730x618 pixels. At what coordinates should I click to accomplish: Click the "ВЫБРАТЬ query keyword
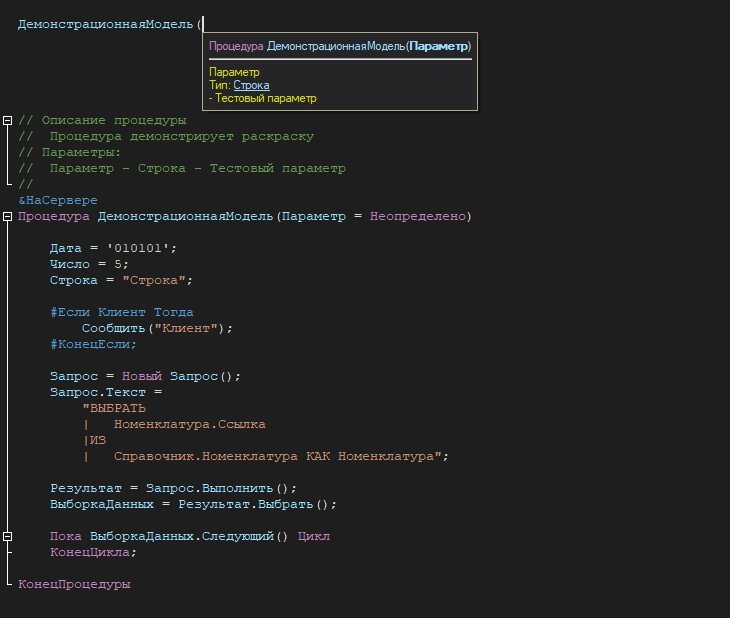pos(114,408)
